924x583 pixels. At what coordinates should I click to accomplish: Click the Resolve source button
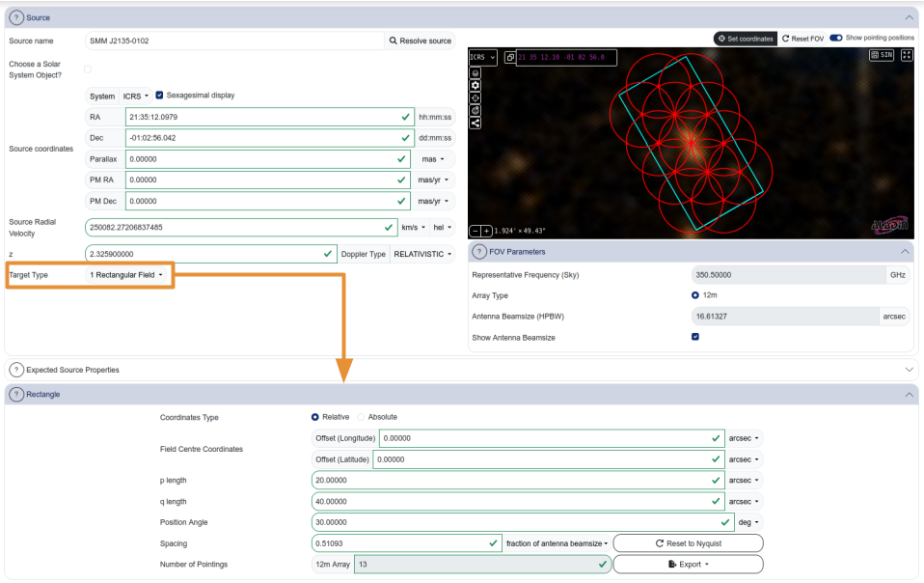coord(420,41)
